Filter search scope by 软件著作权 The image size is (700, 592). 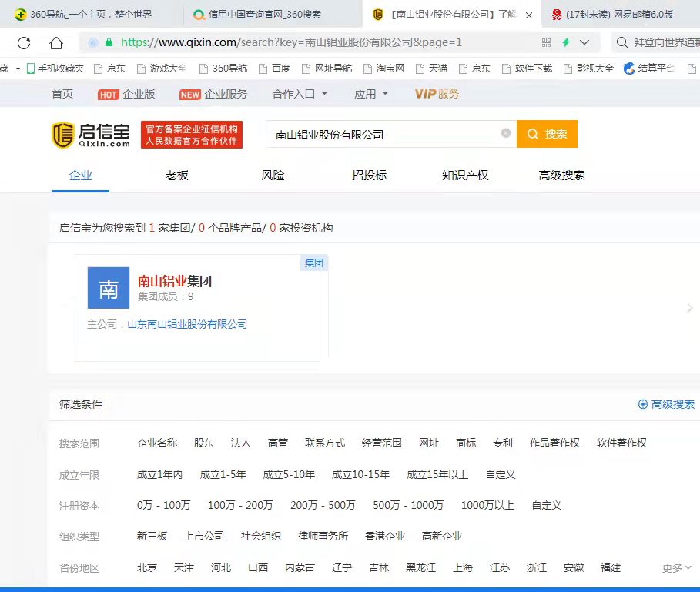(x=621, y=443)
